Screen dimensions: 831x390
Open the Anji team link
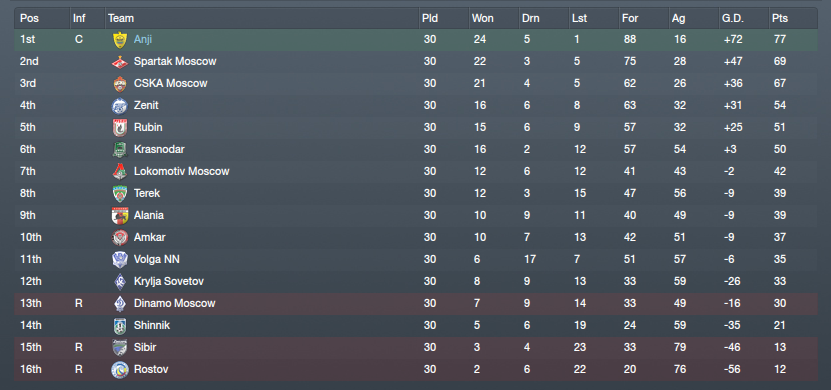coord(143,39)
